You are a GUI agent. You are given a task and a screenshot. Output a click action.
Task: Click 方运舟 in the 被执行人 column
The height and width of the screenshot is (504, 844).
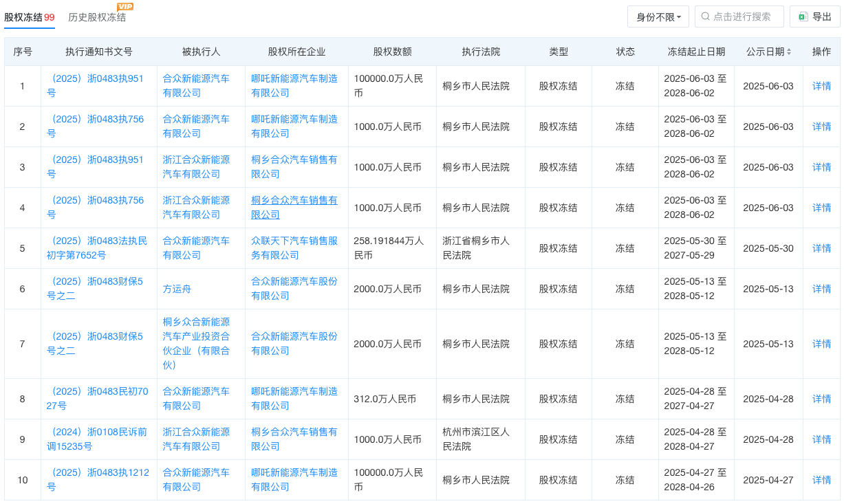[177, 289]
